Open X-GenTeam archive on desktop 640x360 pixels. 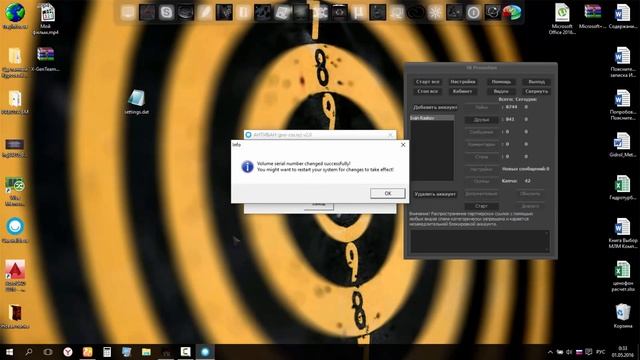pyautogui.click(x=45, y=59)
